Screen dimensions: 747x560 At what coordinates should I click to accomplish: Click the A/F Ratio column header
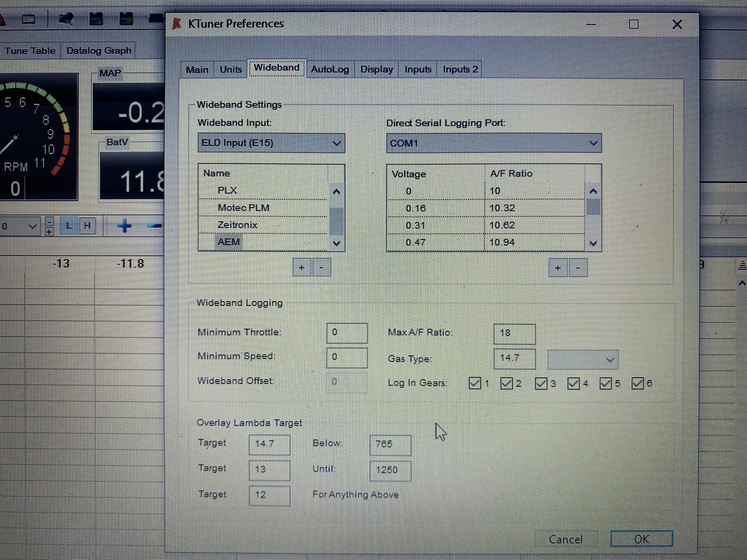point(534,174)
